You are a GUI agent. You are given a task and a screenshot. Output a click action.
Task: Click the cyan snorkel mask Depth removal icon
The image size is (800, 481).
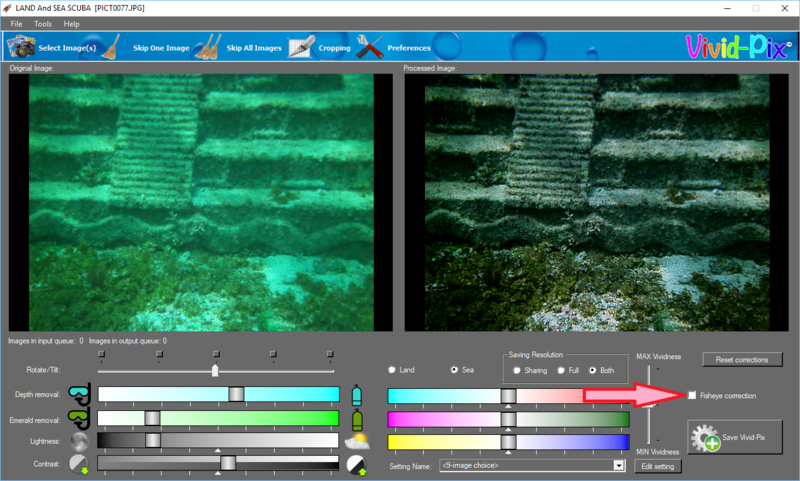coord(79,393)
